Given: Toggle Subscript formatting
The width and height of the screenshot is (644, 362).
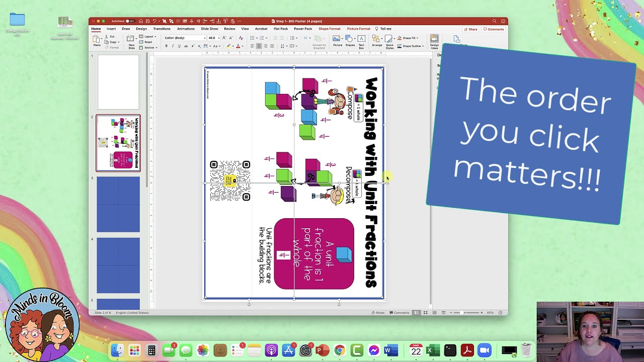Looking at the screenshot, I should point(199,46).
